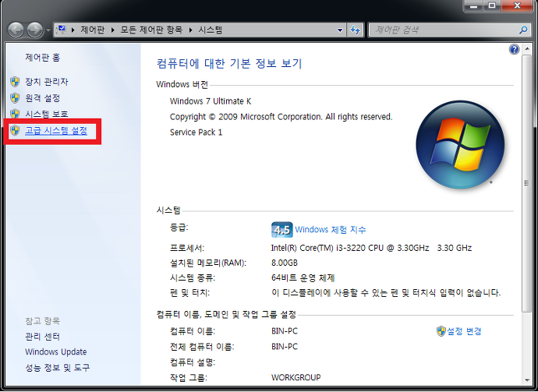Expand arrow before 모든 제어판 항목 breadcrumb
The height and width of the screenshot is (392, 538).
click(x=112, y=30)
